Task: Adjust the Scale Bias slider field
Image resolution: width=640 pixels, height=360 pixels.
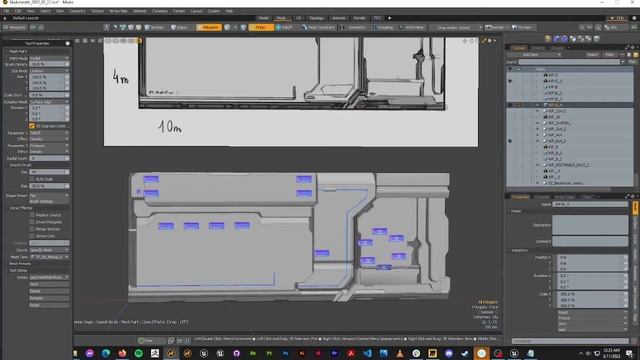Action: coord(49,95)
